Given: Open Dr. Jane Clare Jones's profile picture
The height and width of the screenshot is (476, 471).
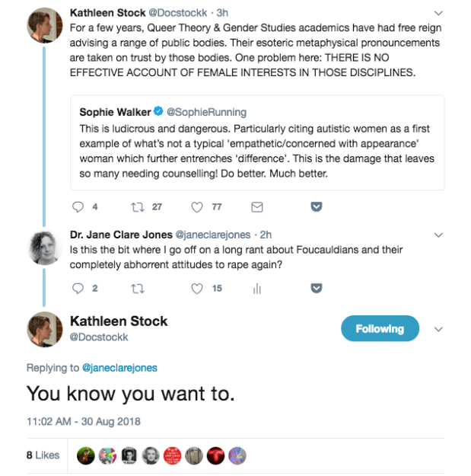Looking at the screenshot, I should click(x=43, y=248).
